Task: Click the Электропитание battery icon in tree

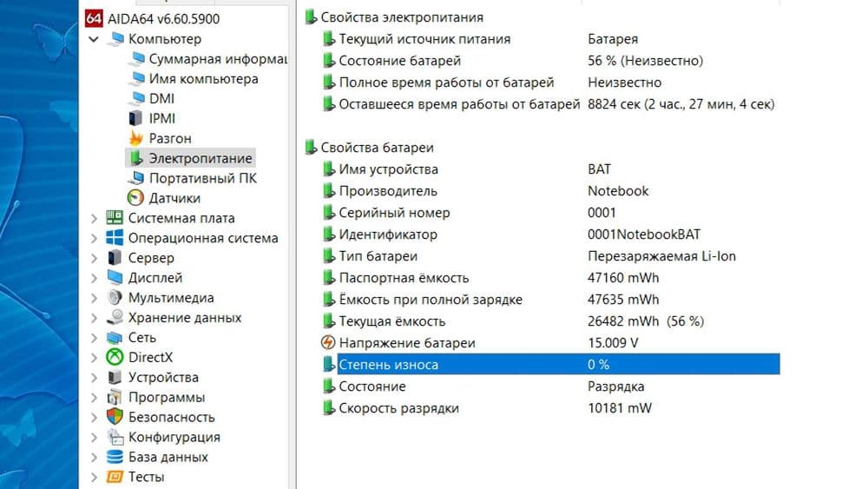Action: point(135,158)
